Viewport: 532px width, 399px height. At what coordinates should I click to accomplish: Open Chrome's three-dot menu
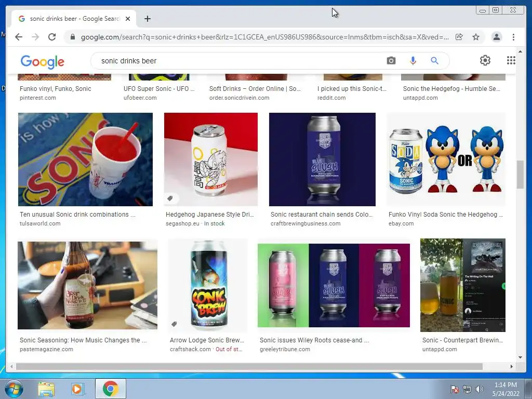(x=513, y=37)
